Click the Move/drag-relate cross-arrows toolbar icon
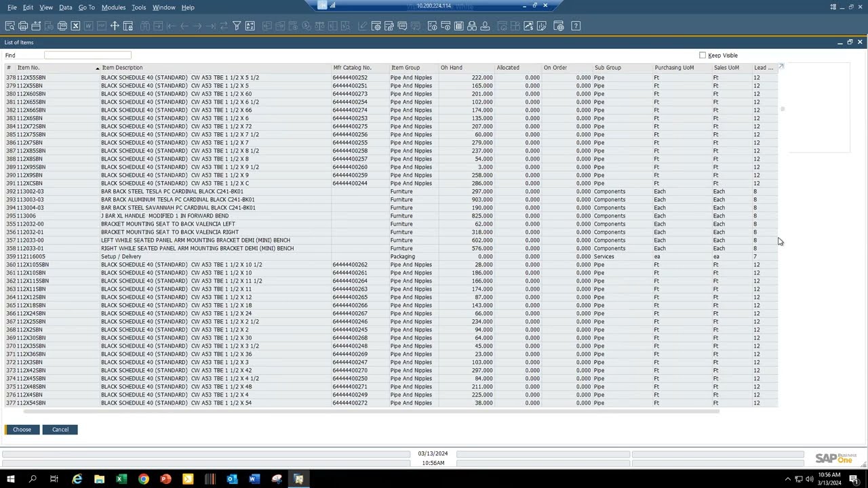Viewport: 868px width, 488px height. point(115,26)
